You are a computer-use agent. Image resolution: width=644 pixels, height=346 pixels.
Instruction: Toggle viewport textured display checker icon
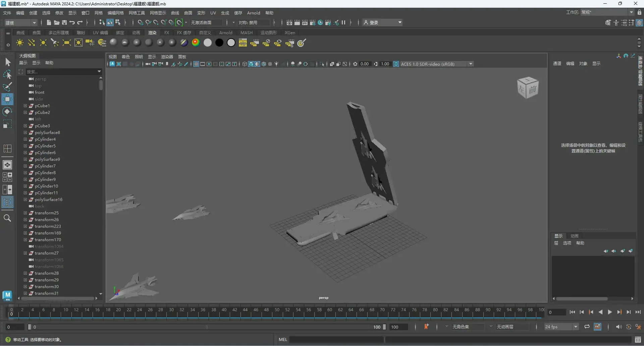click(x=270, y=64)
